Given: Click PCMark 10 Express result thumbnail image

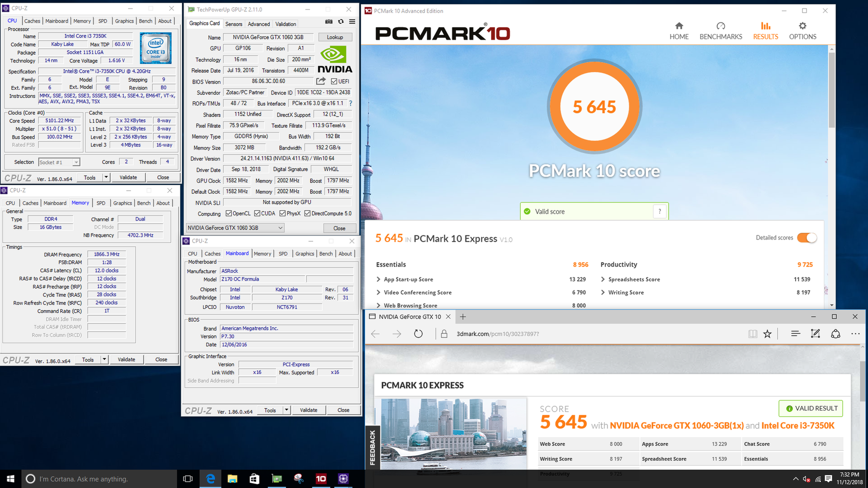Looking at the screenshot, I should (454, 434).
